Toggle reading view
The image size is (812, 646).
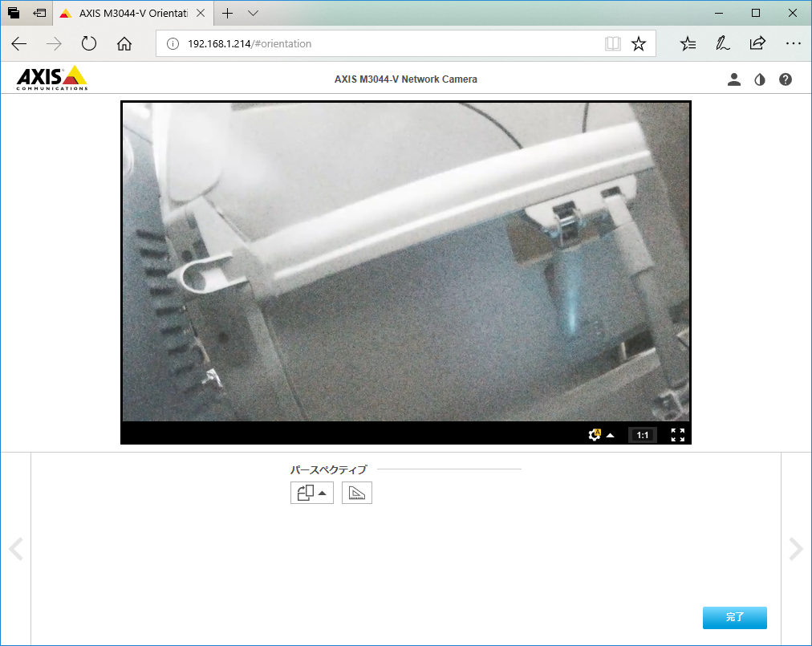pos(613,43)
